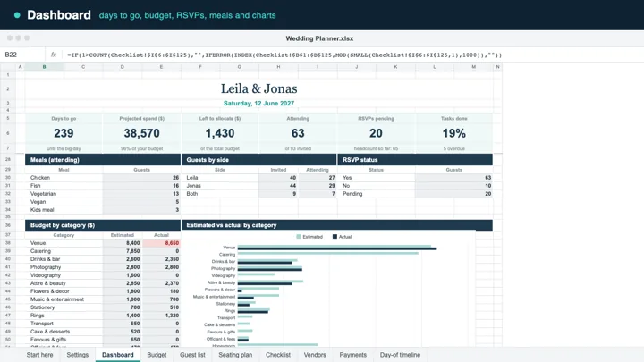Go to the Checklist tab

pos(278,355)
